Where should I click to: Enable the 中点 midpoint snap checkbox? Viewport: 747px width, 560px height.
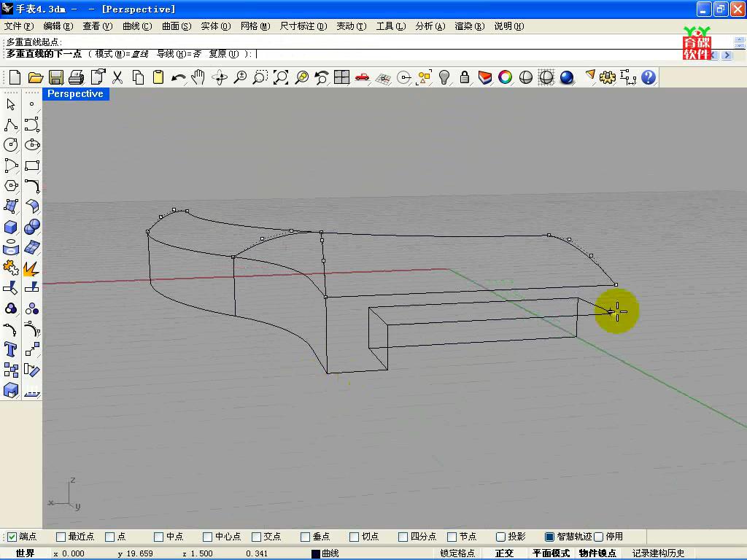[158, 537]
